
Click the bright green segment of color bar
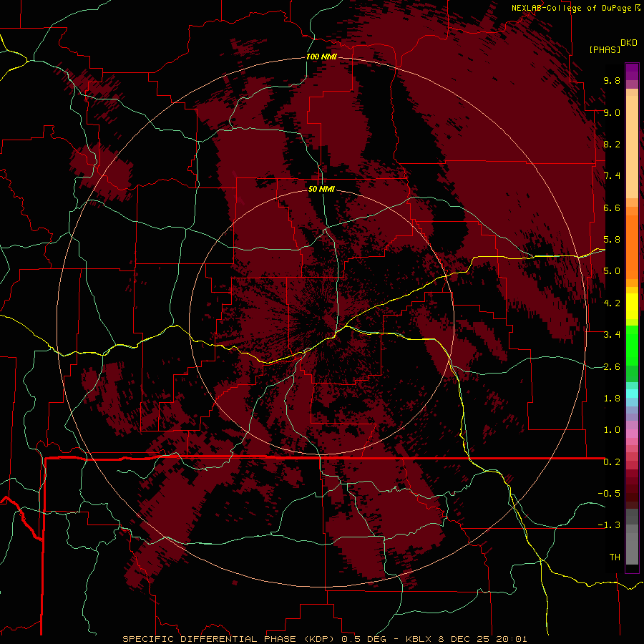632,346
